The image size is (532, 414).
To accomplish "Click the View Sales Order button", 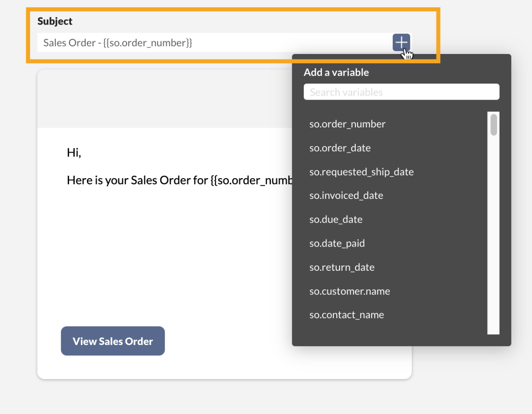I will (x=113, y=341).
